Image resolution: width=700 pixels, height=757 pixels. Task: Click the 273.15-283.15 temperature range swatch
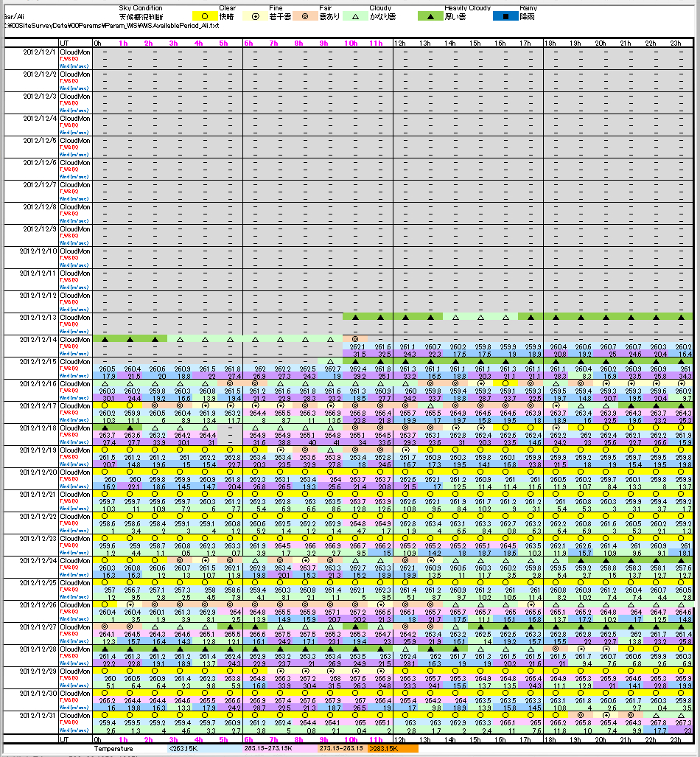(x=343, y=749)
